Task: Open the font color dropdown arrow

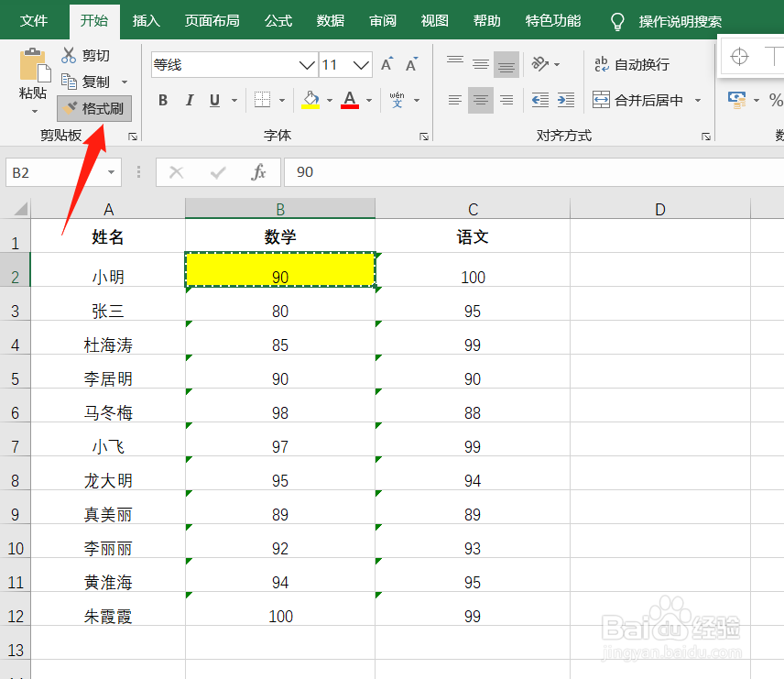Action: pos(369,101)
